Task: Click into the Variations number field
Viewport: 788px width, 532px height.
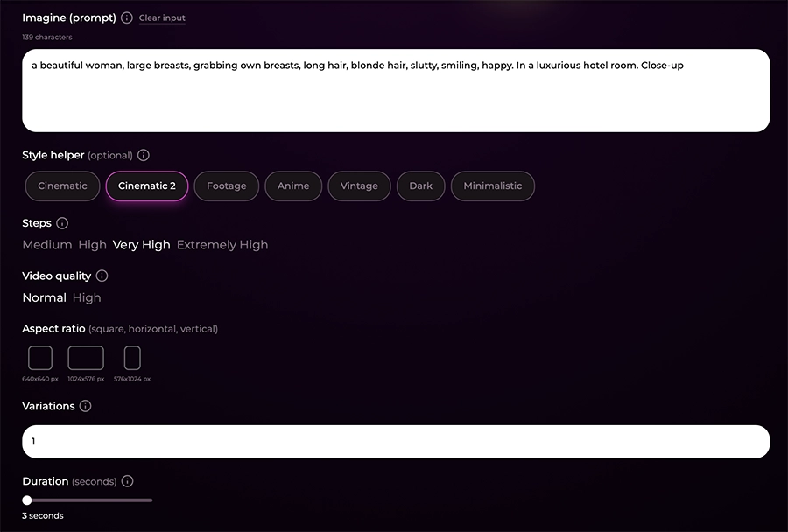Action: (x=396, y=442)
